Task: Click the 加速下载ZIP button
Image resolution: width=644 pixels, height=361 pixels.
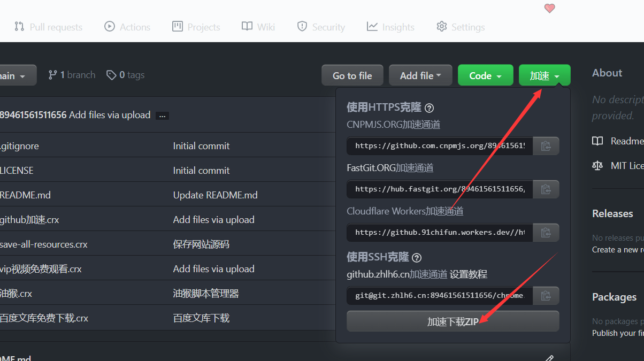Action: [453, 321]
